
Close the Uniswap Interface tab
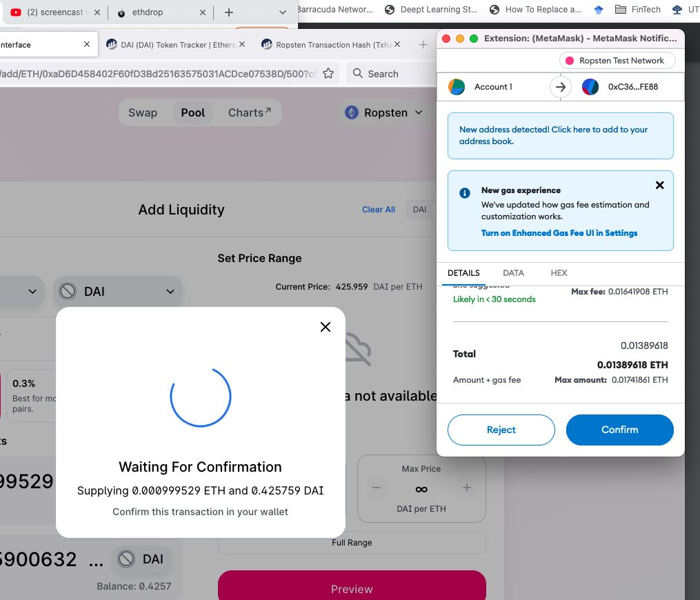87,44
